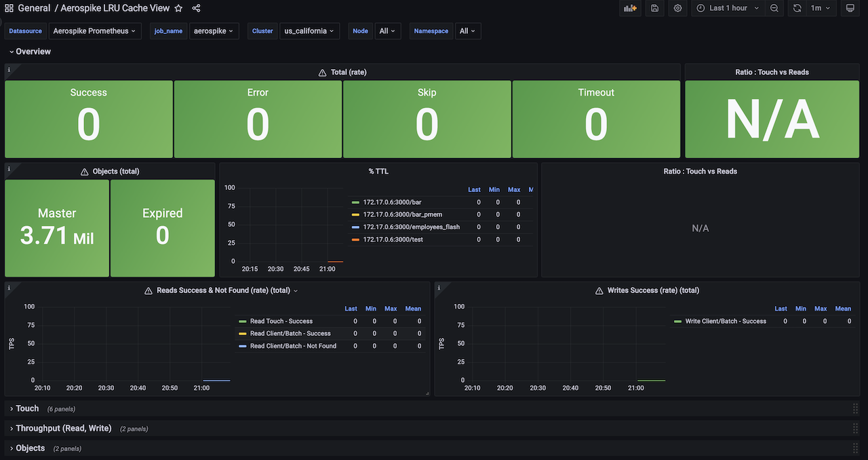868x460 pixels.
Task: Change color of 172.17.0.6:3000/bar swatch
Action: pyautogui.click(x=355, y=202)
